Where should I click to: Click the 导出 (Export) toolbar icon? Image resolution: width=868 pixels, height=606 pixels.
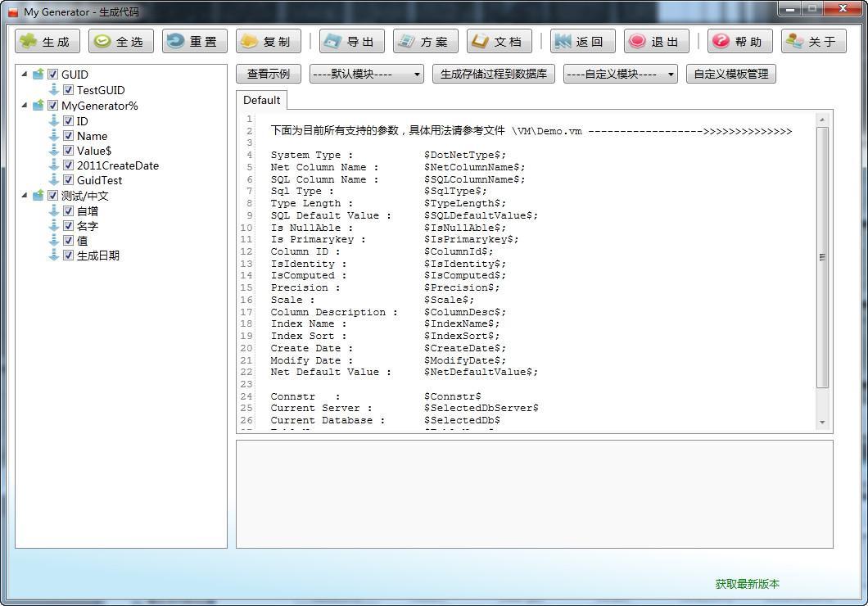(332, 42)
